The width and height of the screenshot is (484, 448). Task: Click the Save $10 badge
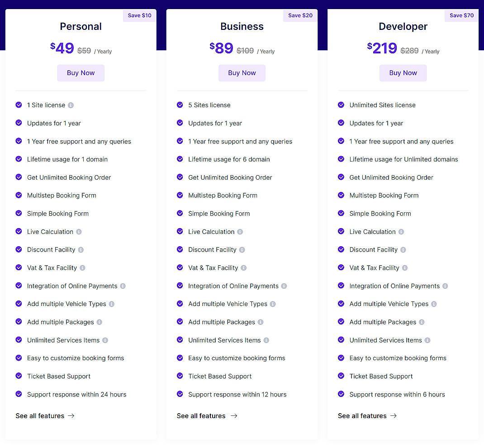pyautogui.click(x=139, y=15)
